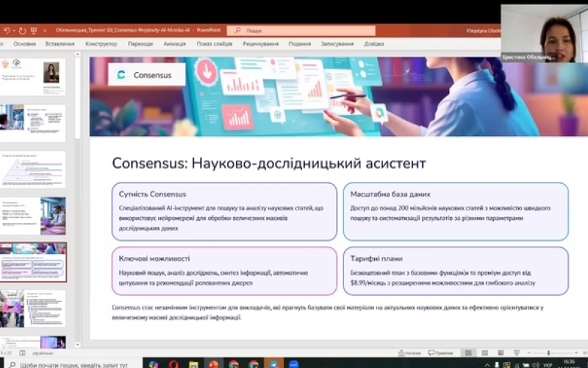Click the Redo/Repeat icon
The width and height of the screenshot is (588, 368).
tap(22, 31)
